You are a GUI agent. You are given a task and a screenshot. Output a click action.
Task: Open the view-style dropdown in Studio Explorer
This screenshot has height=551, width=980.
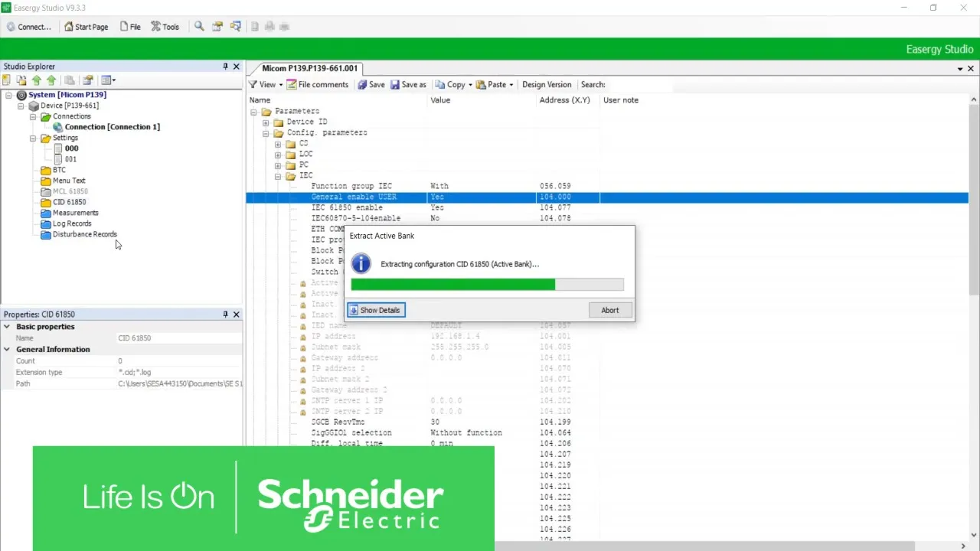[108, 80]
